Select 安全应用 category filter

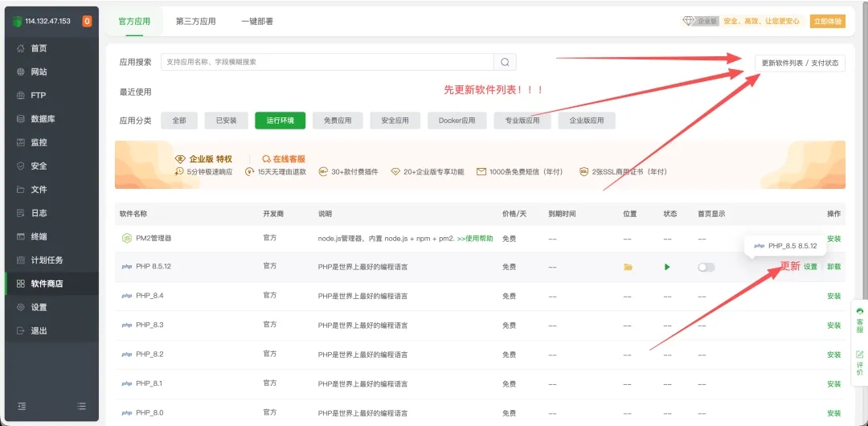tap(395, 121)
